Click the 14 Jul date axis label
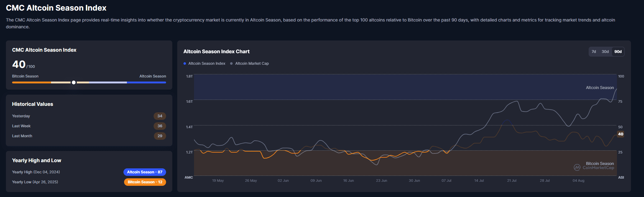Image resolution: width=644 pixels, height=197 pixels. click(479, 181)
